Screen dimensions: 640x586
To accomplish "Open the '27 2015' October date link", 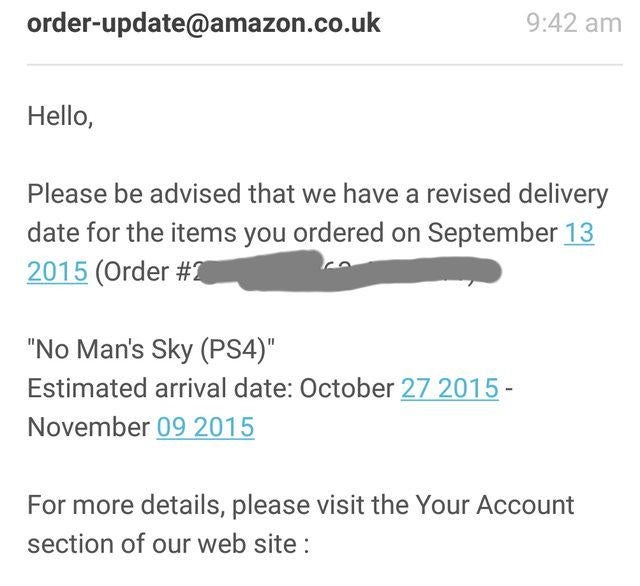I will point(450,388).
